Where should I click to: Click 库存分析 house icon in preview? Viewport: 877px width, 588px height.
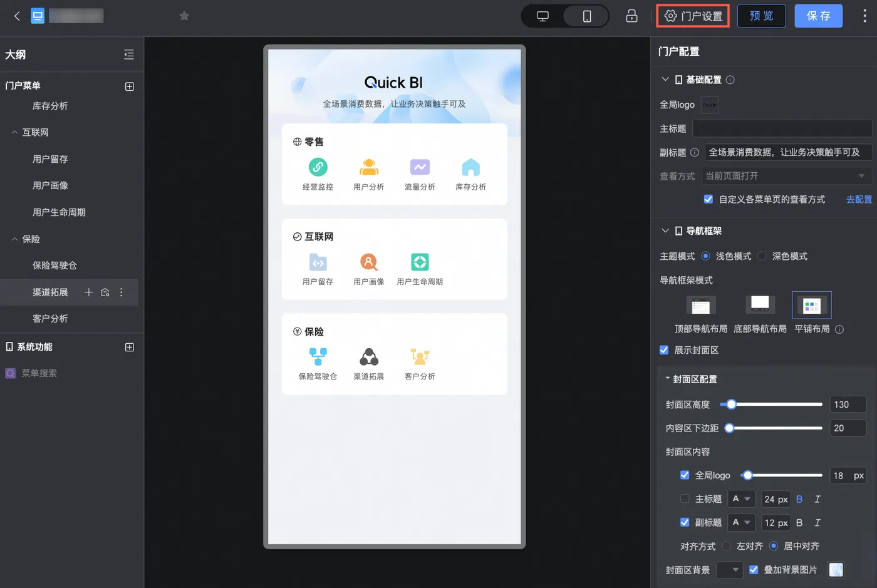pos(470,167)
